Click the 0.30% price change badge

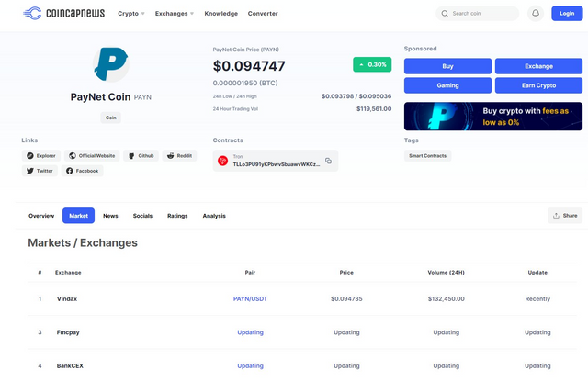(372, 65)
